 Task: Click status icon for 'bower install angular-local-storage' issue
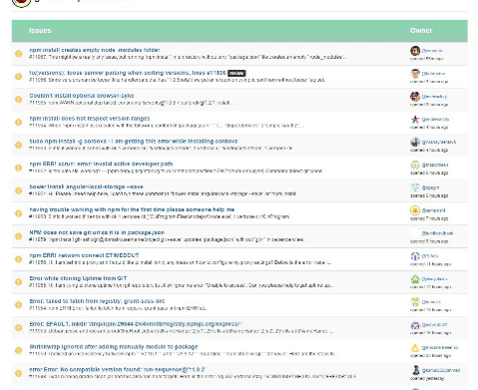[19, 191]
